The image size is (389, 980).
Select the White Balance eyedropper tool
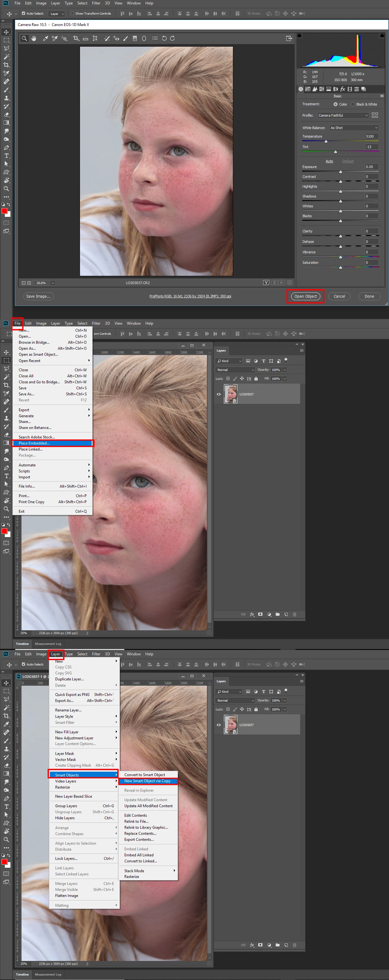coord(45,38)
